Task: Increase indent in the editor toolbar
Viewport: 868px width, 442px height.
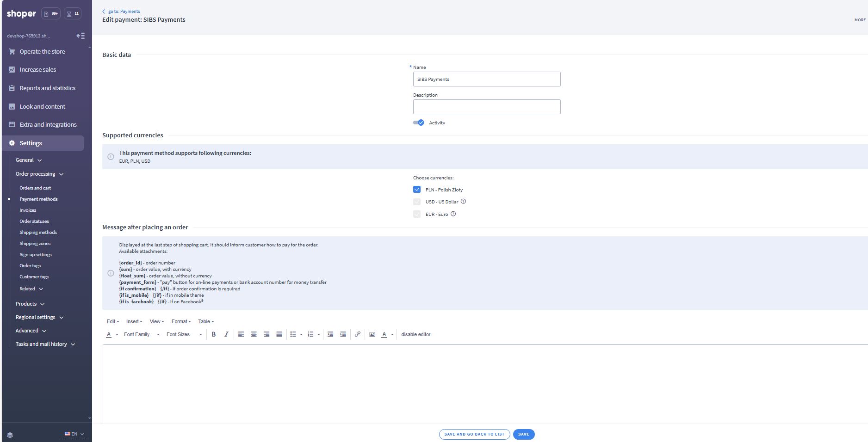Action: coord(343,334)
